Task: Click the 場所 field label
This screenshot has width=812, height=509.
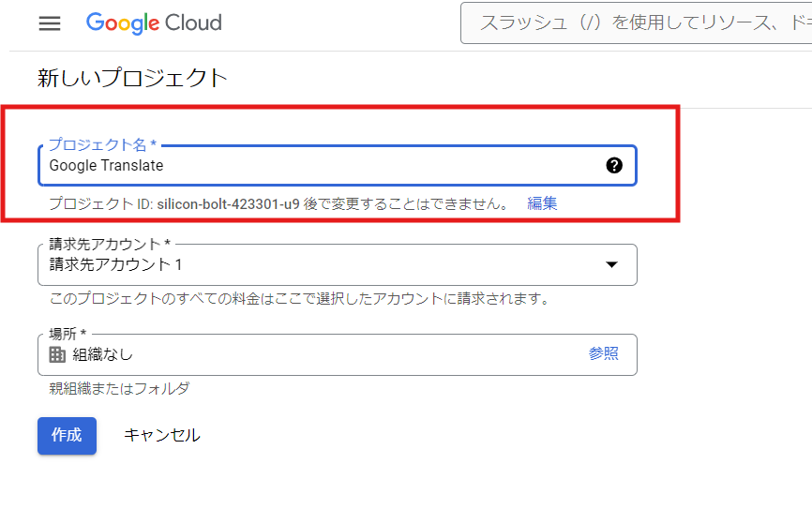Action: click(x=68, y=334)
